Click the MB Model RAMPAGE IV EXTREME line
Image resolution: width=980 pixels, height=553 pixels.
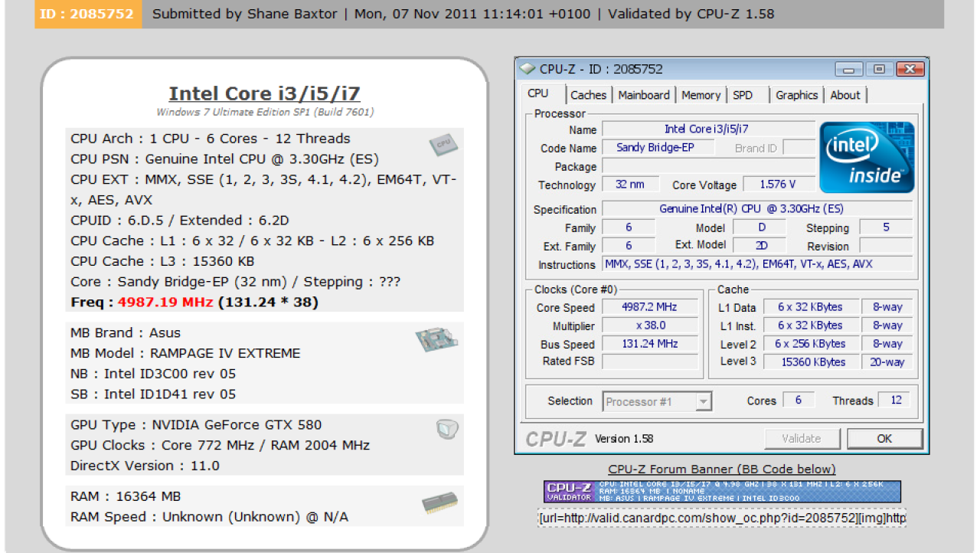pyautogui.click(x=185, y=353)
